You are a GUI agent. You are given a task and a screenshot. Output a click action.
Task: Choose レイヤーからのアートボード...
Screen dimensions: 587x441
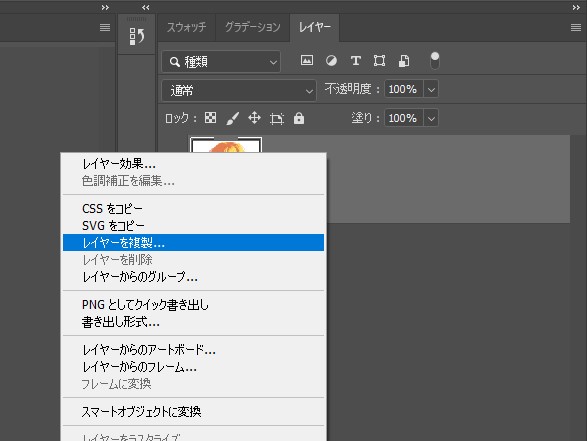click(193, 350)
